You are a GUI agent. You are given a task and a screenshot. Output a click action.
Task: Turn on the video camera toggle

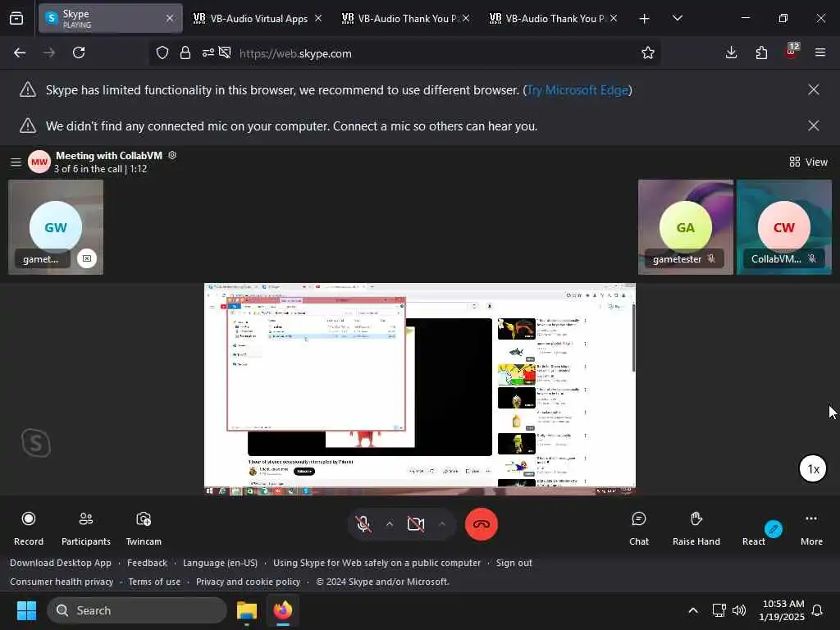416,524
